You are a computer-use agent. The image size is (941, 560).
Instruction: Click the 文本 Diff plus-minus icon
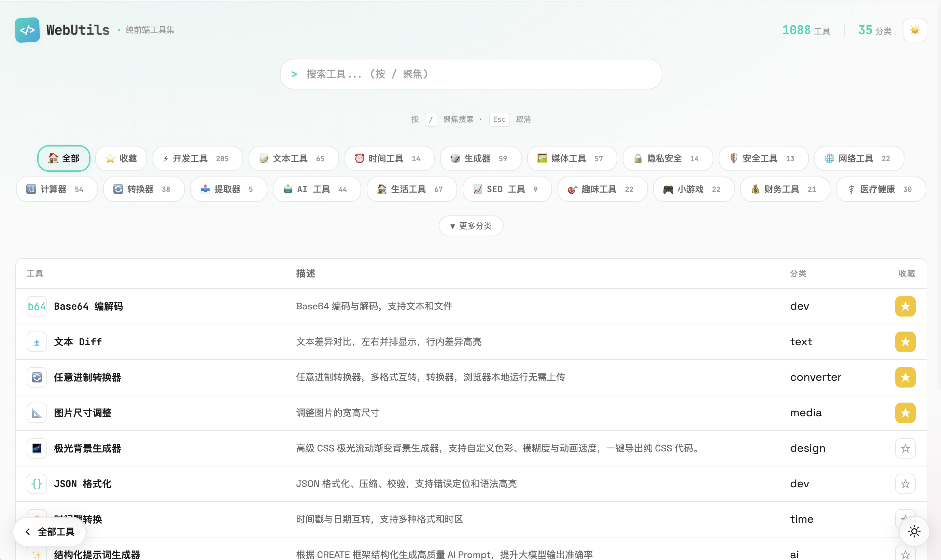(37, 342)
